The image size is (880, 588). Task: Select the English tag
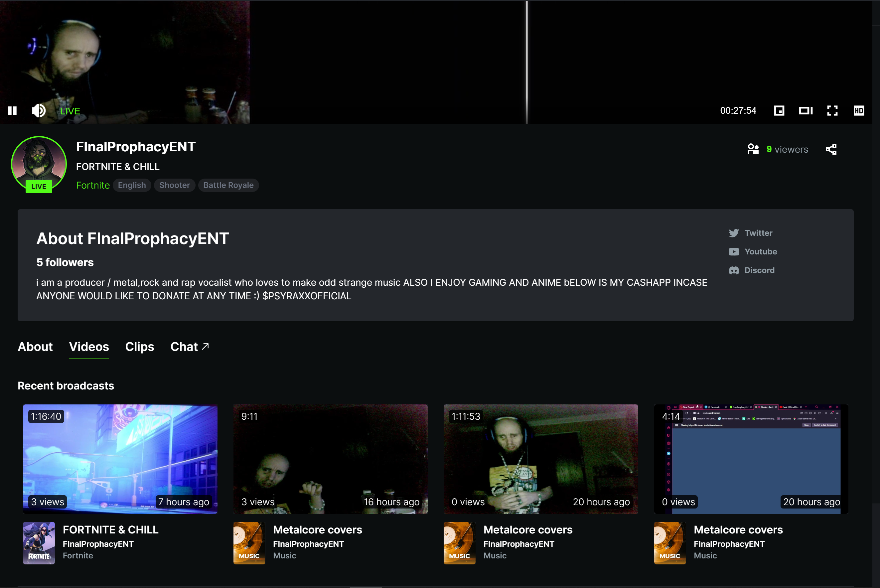coord(132,185)
